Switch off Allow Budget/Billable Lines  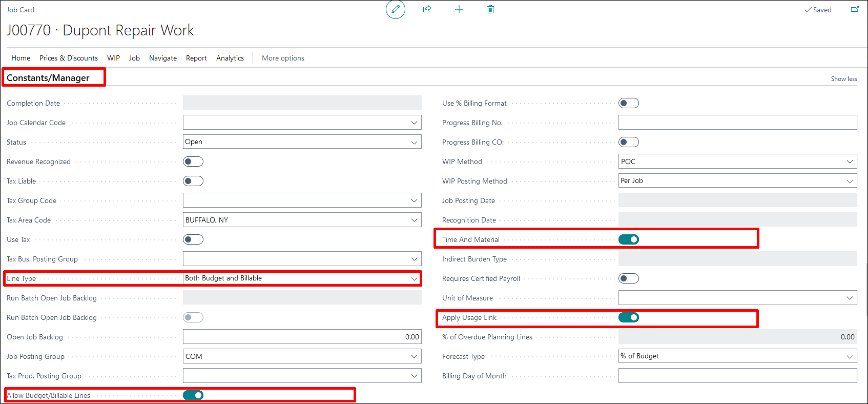pyautogui.click(x=193, y=395)
